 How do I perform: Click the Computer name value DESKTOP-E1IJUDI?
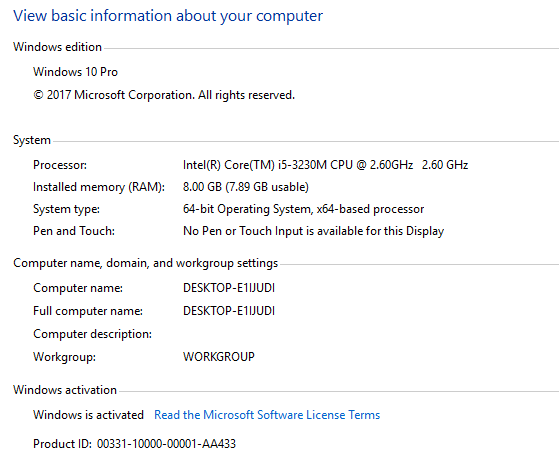[x=229, y=288]
